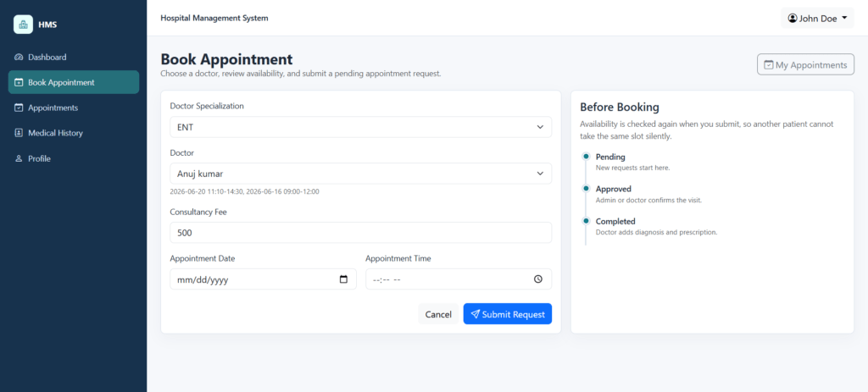
Task: Click the Medical History icon in sidebar
Action: pyautogui.click(x=19, y=133)
